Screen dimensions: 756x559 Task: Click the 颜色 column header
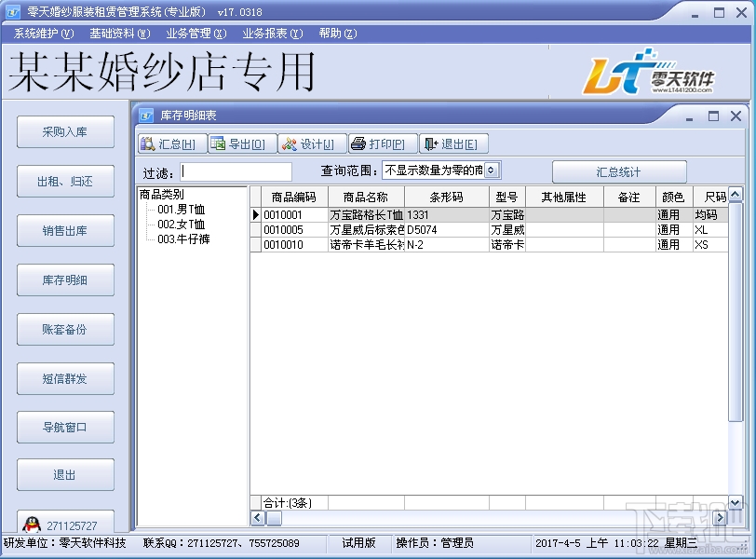coord(673,197)
